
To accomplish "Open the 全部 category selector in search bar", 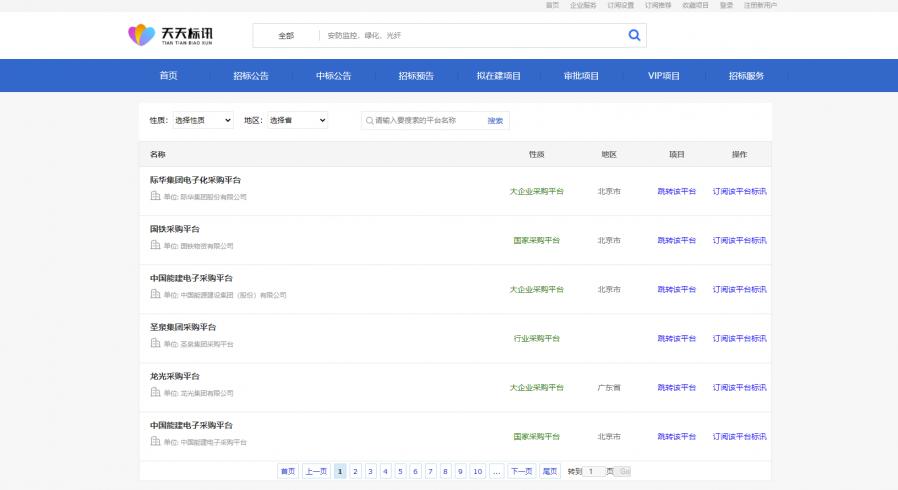I will click(286, 36).
